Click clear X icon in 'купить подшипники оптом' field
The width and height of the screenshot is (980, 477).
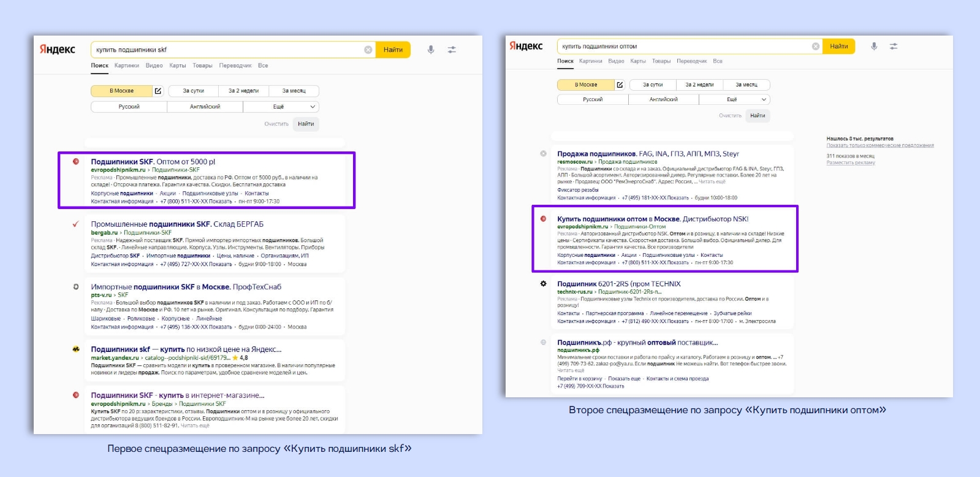[815, 46]
